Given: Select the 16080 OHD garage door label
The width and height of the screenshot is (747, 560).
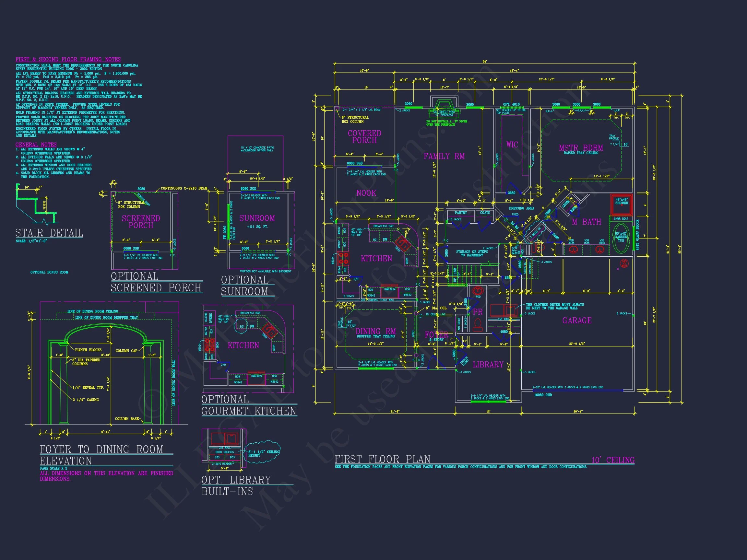Looking at the screenshot, I should tap(543, 395).
